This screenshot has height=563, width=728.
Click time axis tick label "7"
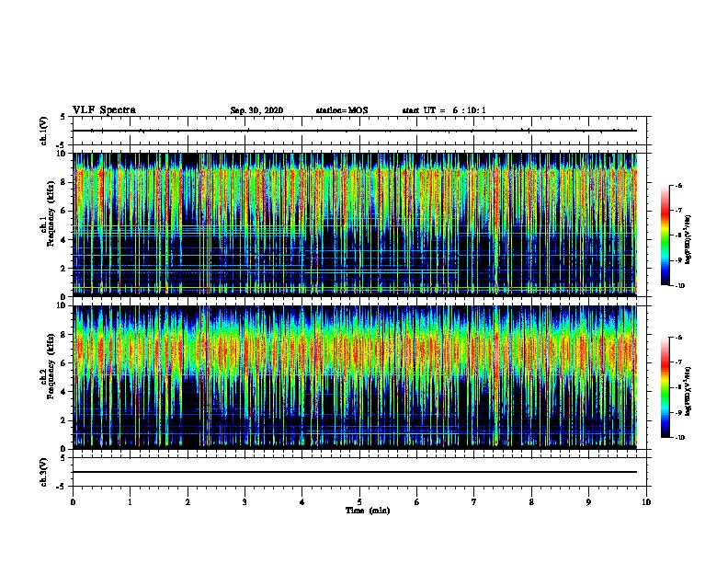click(x=474, y=502)
